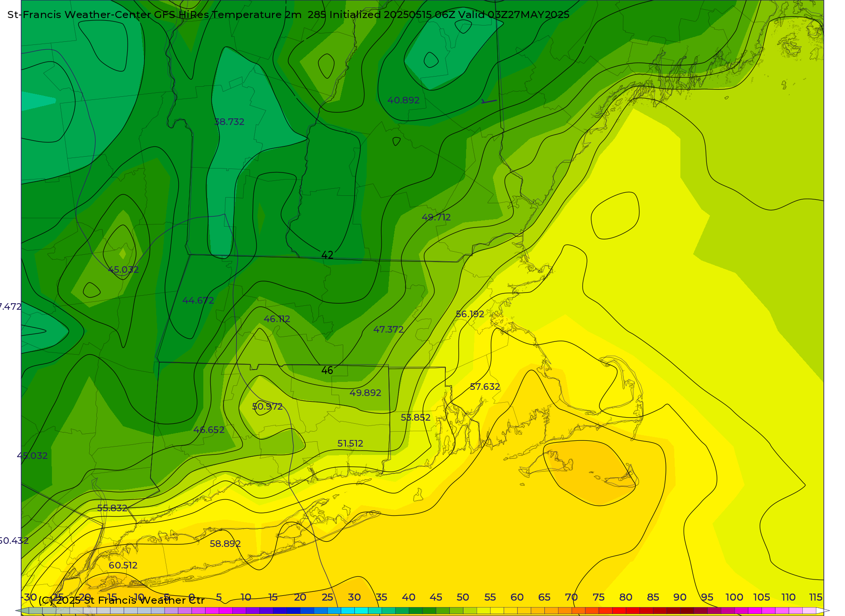Select the 50.972 temperature reading
845x616 pixels.
pos(267,407)
